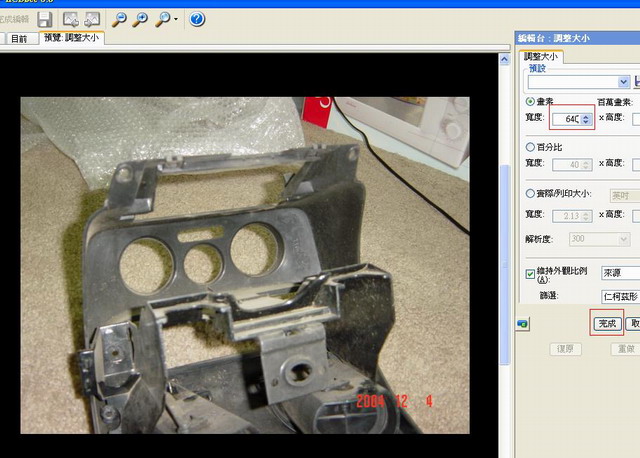
Task: Select the 百分比 (percent) radio button
Action: 530,146
